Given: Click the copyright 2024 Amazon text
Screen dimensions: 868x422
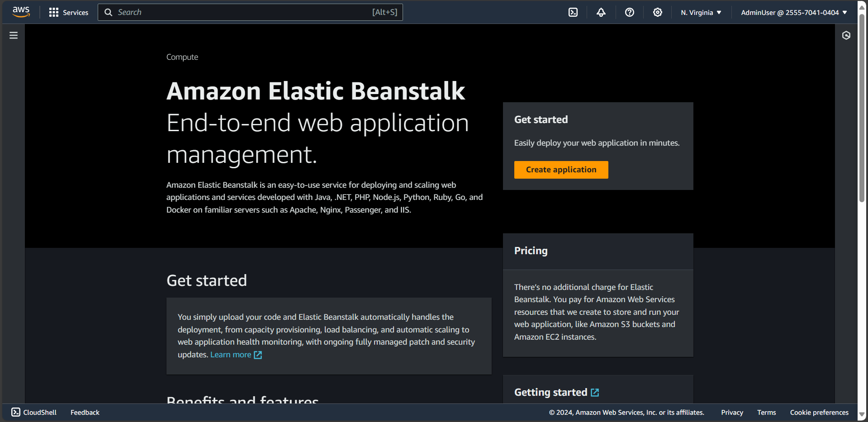Looking at the screenshot, I should click(626, 413).
